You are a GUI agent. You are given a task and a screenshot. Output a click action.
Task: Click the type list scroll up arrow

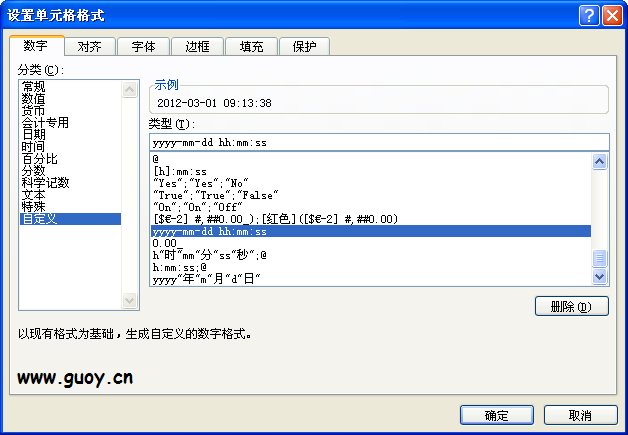(x=599, y=161)
